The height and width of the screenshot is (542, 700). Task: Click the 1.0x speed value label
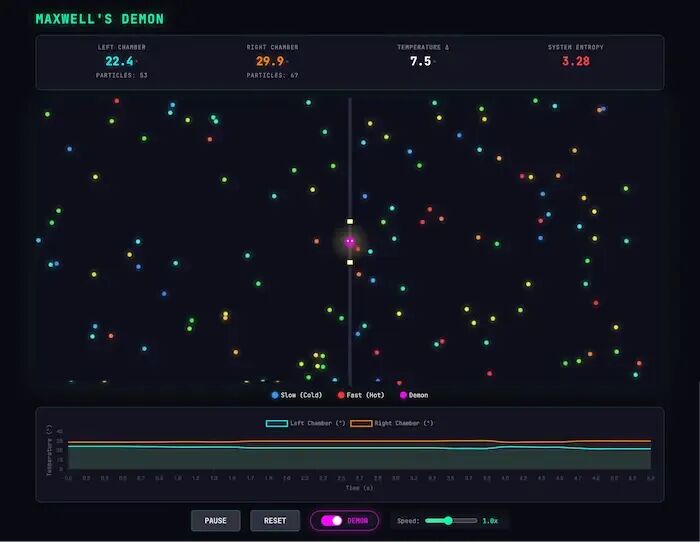pos(490,521)
